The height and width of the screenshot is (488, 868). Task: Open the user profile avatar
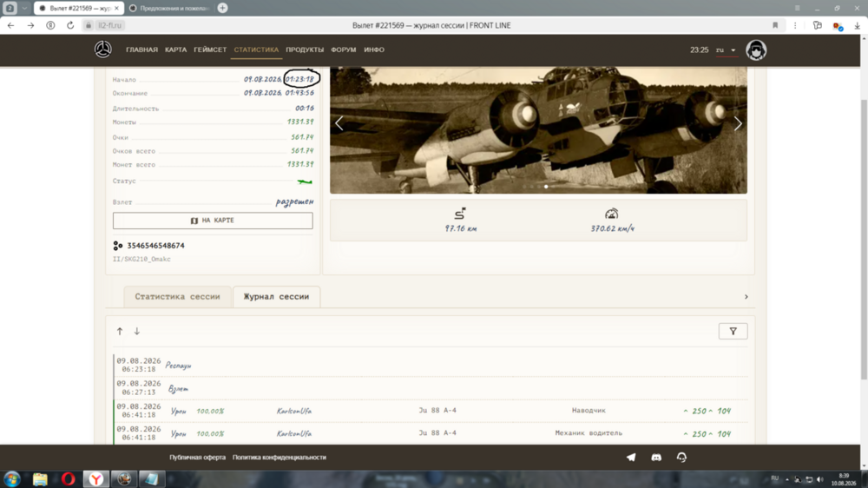click(x=756, y=49)
